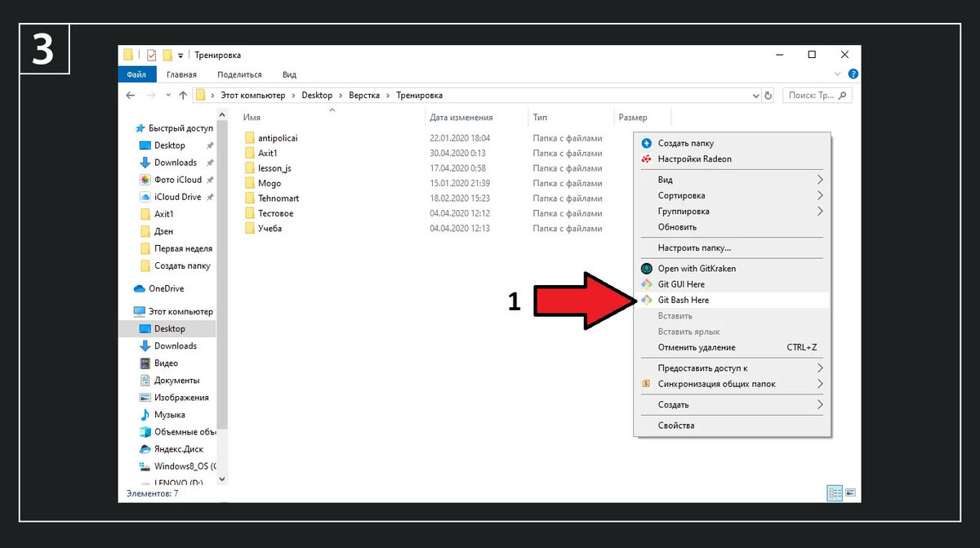Select the Axit1 folder in file list

tap(269, 153)
